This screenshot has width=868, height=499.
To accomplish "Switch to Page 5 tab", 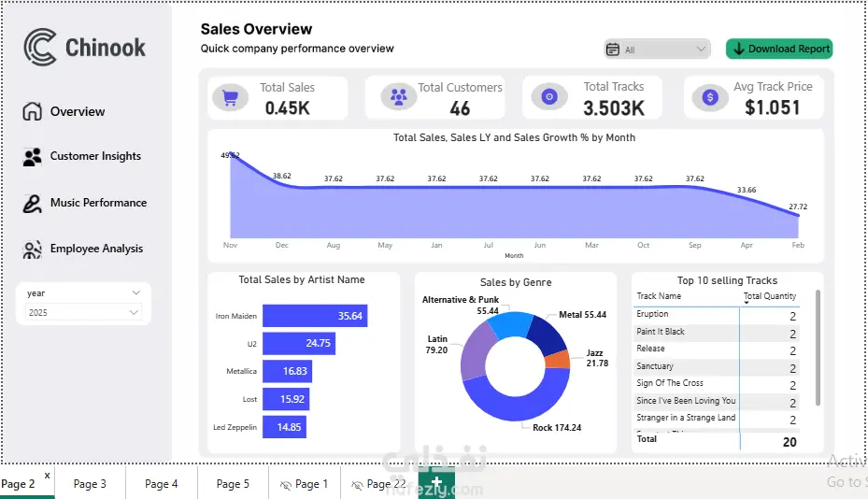I will click(x=233, y=483).
